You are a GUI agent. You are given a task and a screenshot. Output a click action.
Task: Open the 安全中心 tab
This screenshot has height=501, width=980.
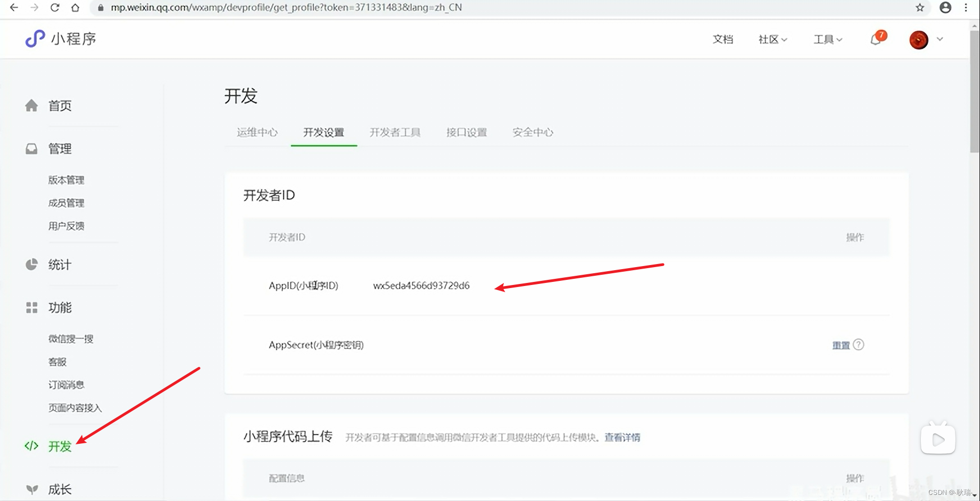tap(533, 132)
